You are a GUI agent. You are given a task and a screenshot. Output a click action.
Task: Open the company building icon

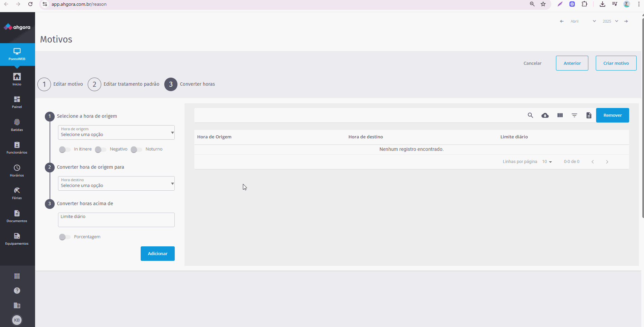click(x=17, y=305)
